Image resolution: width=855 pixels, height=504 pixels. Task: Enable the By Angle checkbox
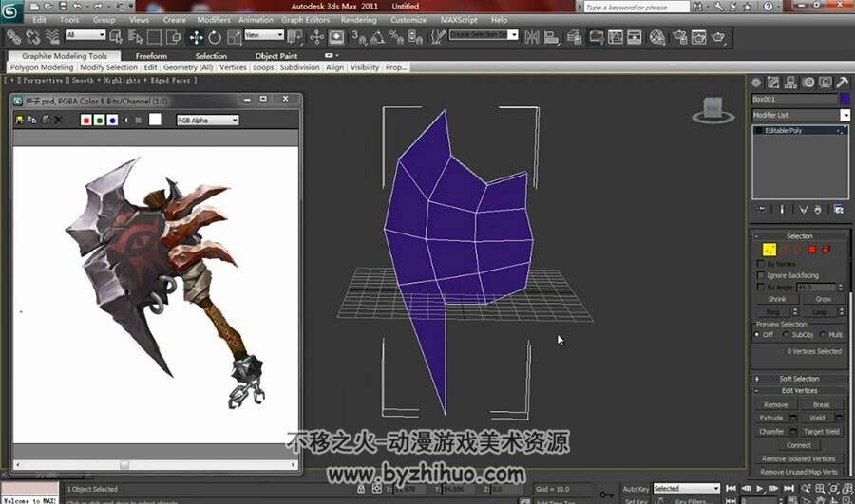pos(761,288)
